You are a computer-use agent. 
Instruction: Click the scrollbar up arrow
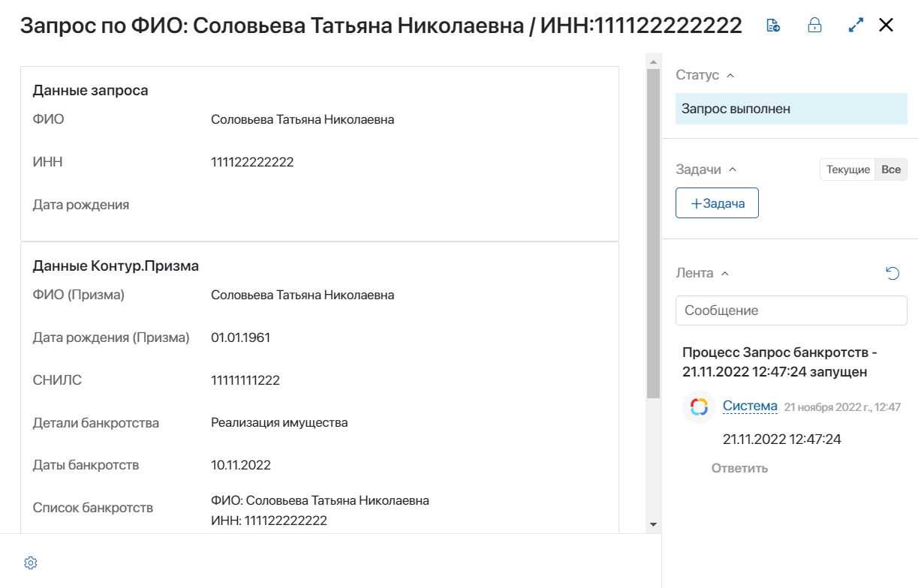(x=653, y=61)
